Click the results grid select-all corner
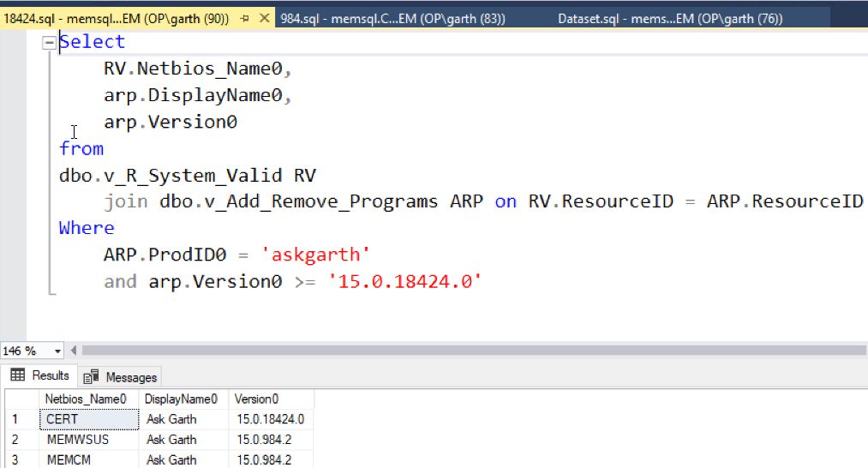 21,399
